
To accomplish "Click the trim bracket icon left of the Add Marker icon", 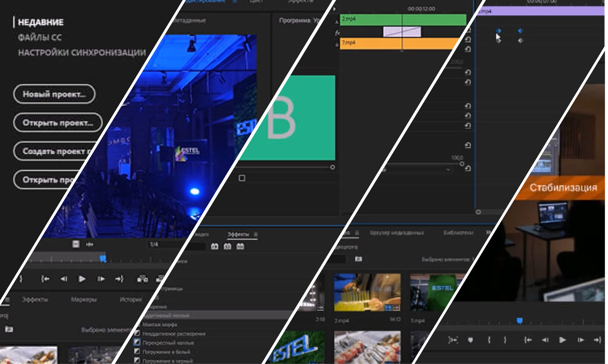I will pos(453,340).
